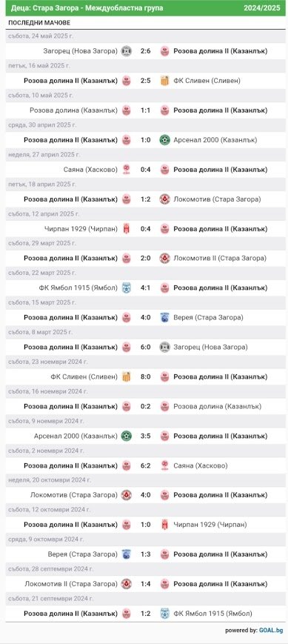Click the 2024/2025 season label

point(262,8)
